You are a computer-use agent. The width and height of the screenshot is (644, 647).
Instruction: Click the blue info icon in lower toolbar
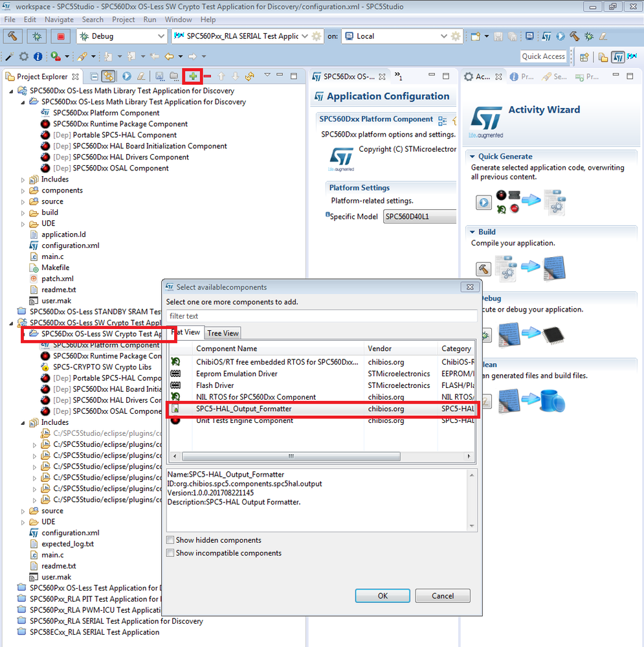pyautogui.click(x=38, y=56)
